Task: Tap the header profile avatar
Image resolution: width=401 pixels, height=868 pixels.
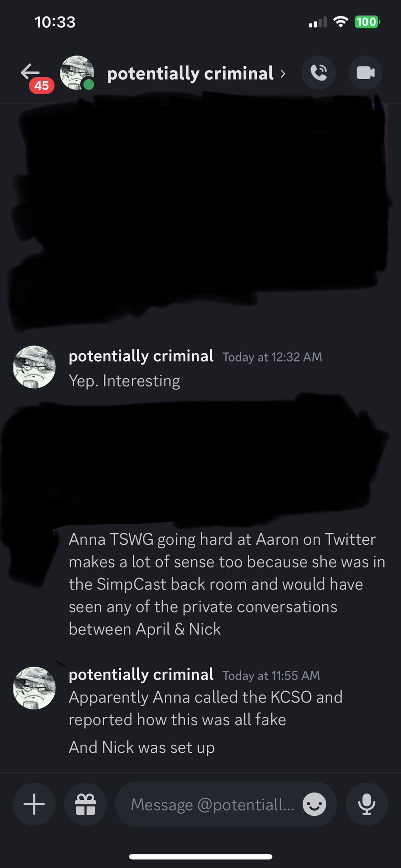Action: click(77, 73)
